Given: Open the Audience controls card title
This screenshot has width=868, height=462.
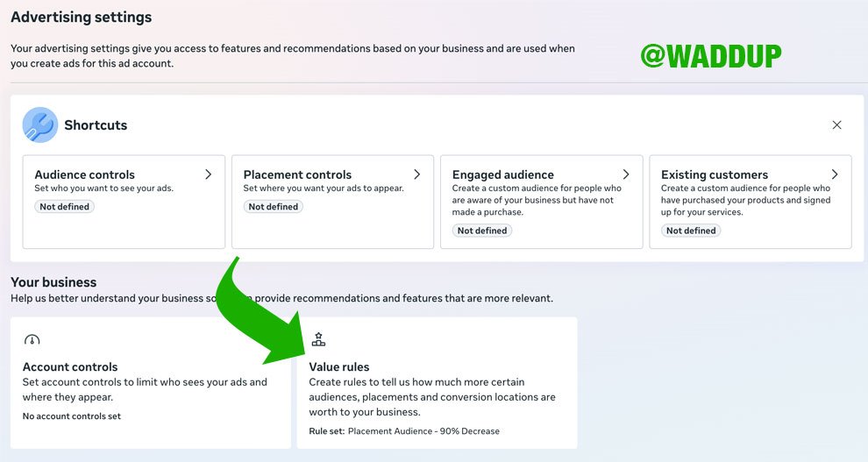Looking at the screenshot, I should (x=85, y=174).
